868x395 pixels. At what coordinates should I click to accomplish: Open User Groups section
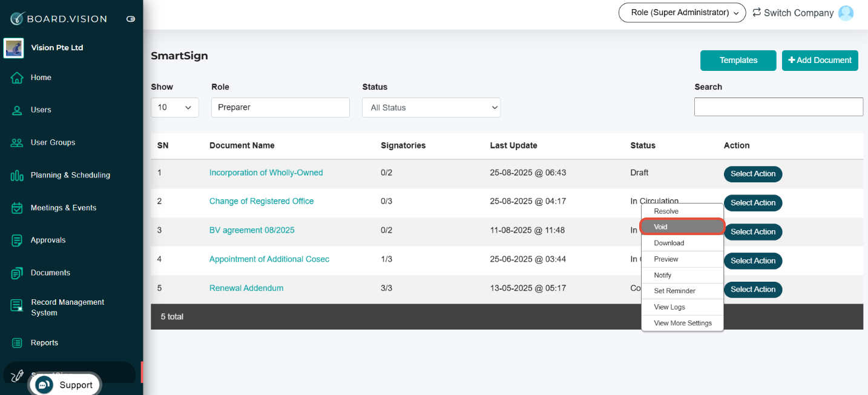[53, 143]
